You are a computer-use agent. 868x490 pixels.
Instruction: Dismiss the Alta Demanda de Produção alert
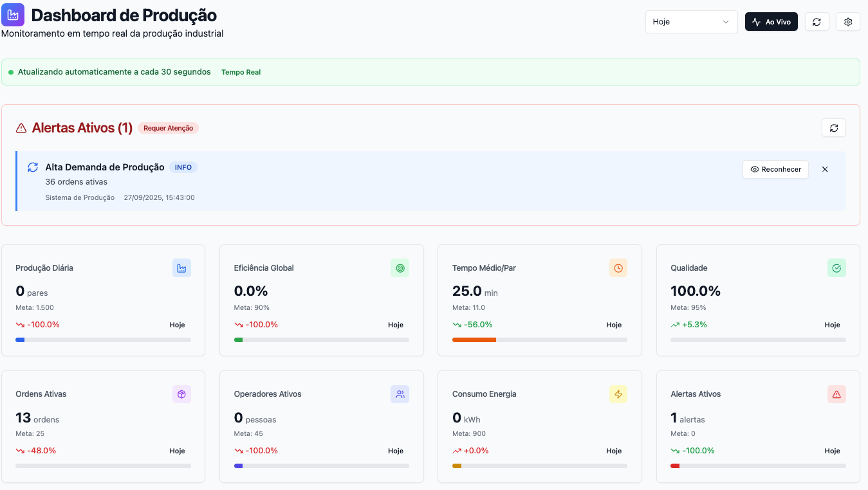pyautogui.click(x=825, y=169)
